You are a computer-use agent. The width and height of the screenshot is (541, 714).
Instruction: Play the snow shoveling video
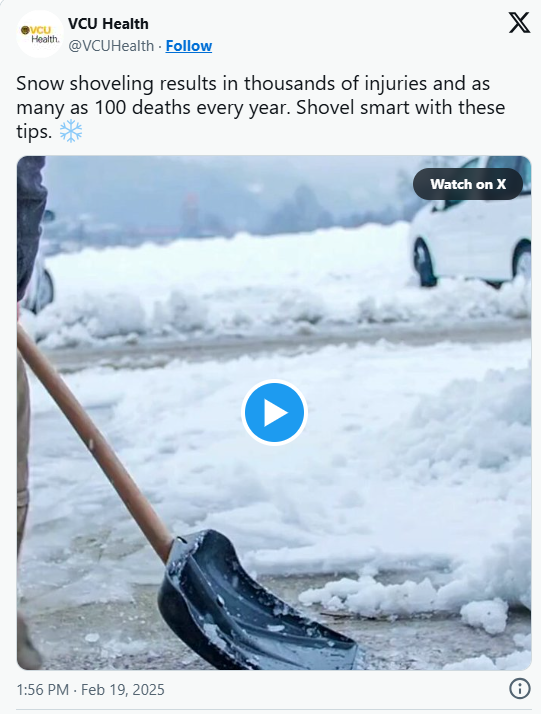(274, 413)
